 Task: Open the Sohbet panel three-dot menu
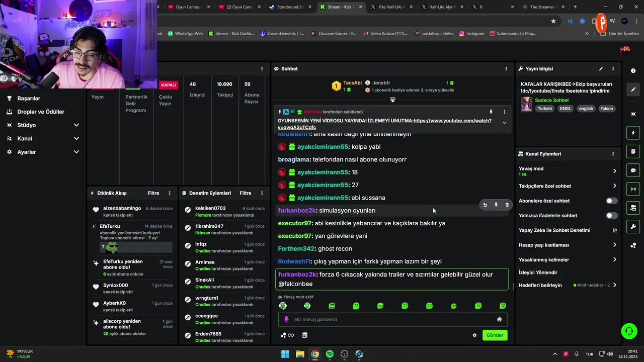[x=506, y=69]
